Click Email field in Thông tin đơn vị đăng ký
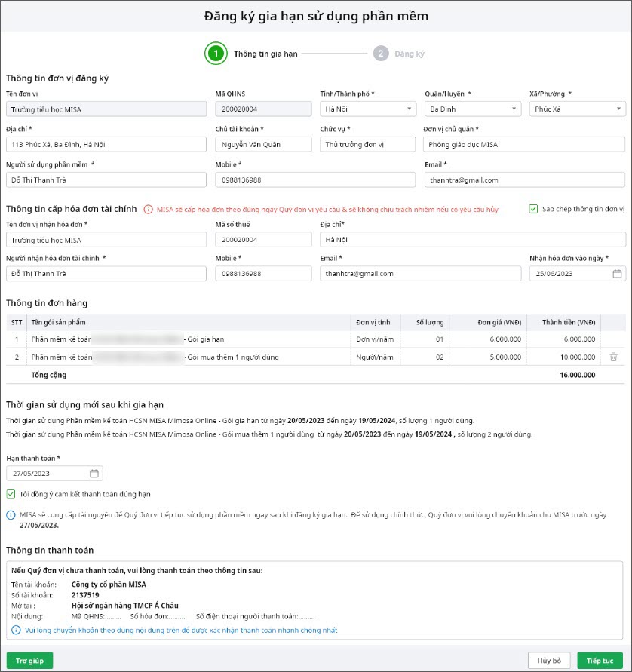 tap(525, 180)
